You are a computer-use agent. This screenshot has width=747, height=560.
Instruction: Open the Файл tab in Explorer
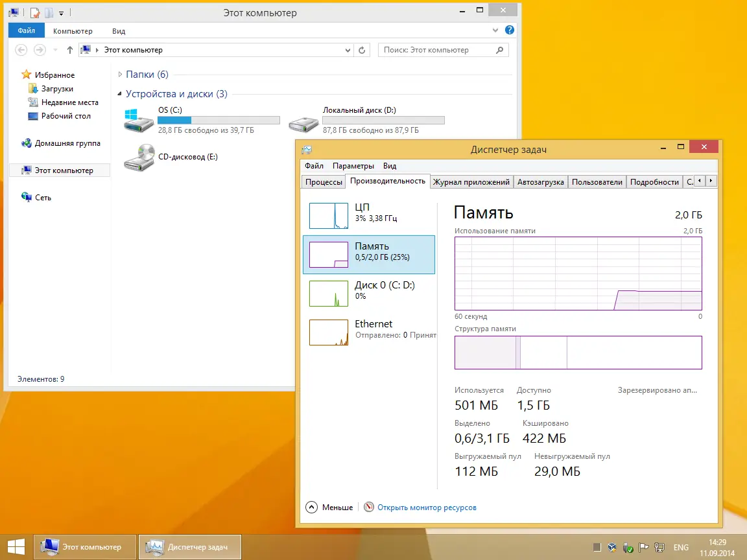tap(26, 30)
